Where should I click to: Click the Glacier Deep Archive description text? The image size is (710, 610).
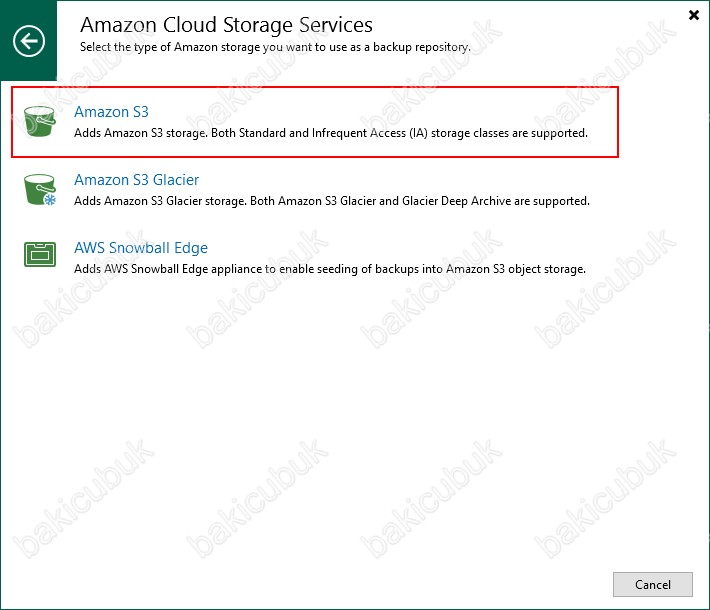coord(331,201)
